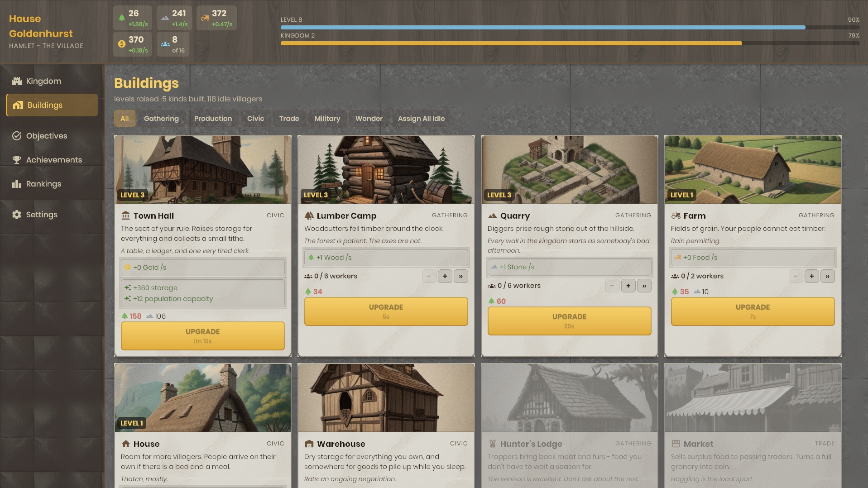Image resolution: width=868 pixels, height=488 pixels.
Task: Open Rankings in the sidebar
Action: [x=52, y=184]
